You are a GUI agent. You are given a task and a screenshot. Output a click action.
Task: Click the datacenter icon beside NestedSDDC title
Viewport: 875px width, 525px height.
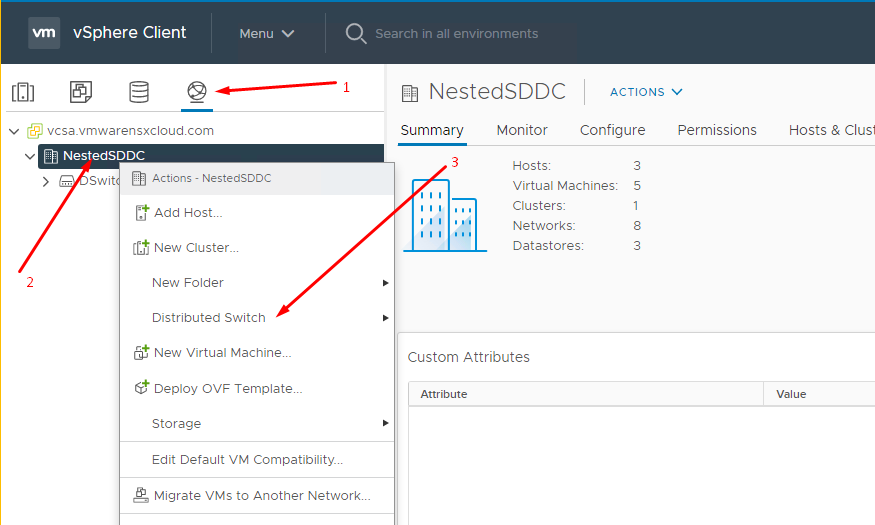tap(410, 93)
